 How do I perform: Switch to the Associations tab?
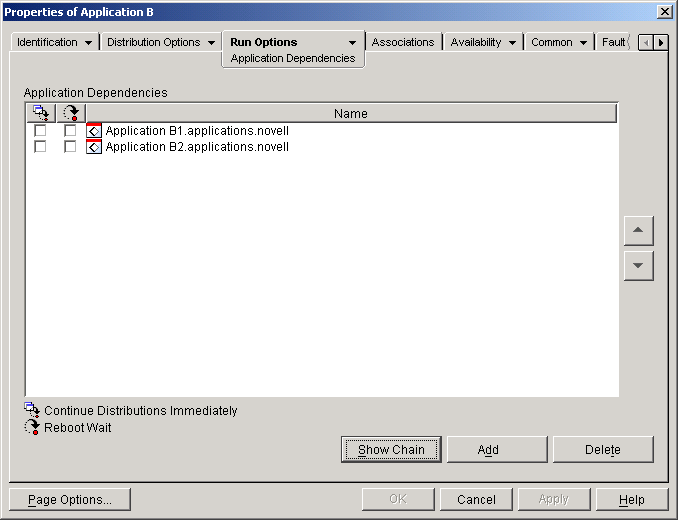pos(403,42)
